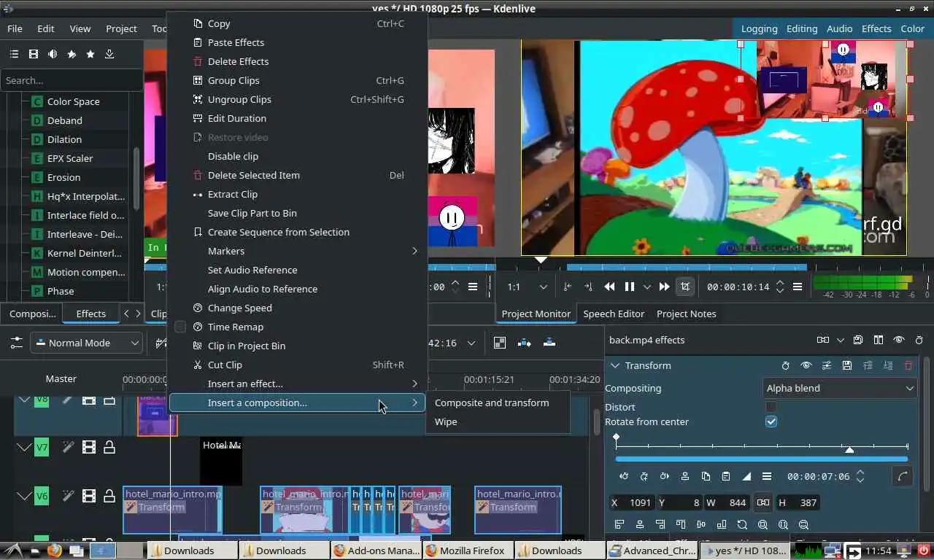934x560 pixels.
Task: Pause playback in Project Monitor
Action: coord(629,287)
